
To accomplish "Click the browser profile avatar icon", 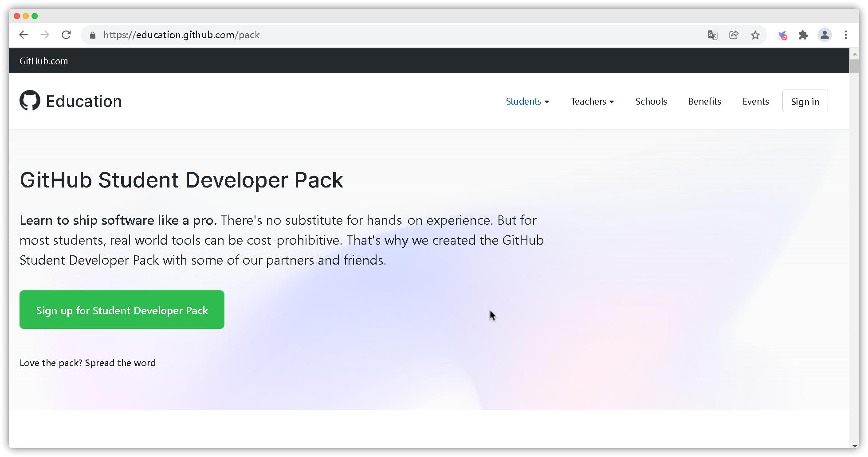I will (825, 35).
